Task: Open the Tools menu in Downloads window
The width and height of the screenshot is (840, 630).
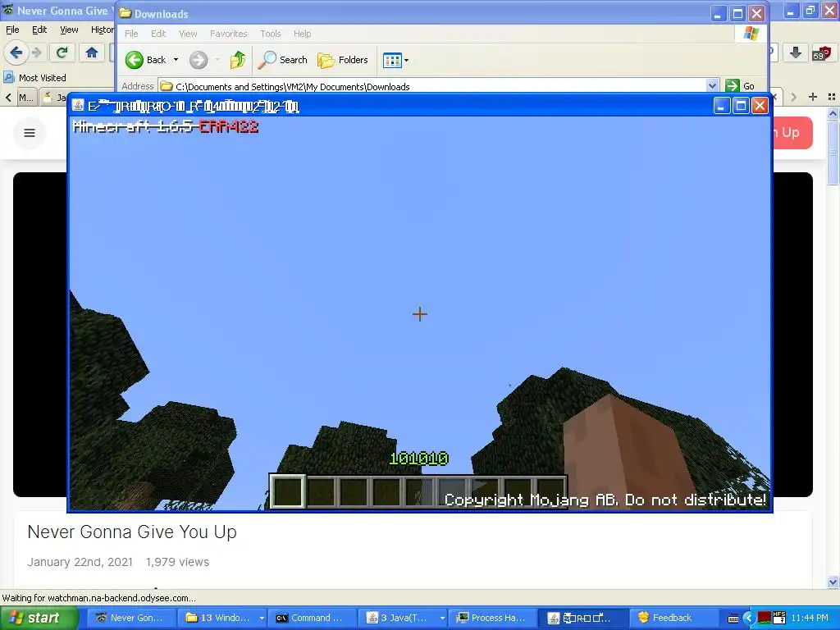Action: pyautogui.click(x=271, y=34)
